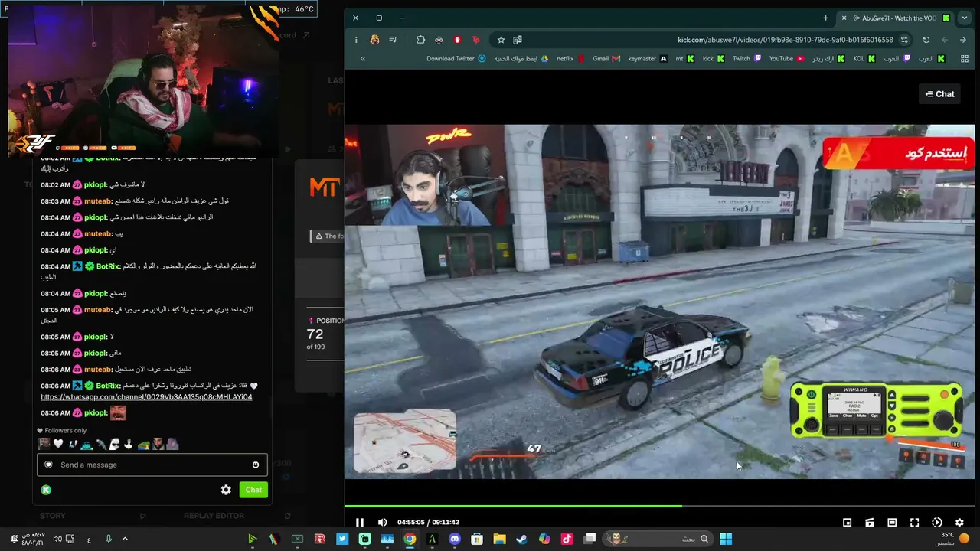The image size is (980, 551).
Task: Close the AbuSwe7l VOD tab
Action: 844,18
